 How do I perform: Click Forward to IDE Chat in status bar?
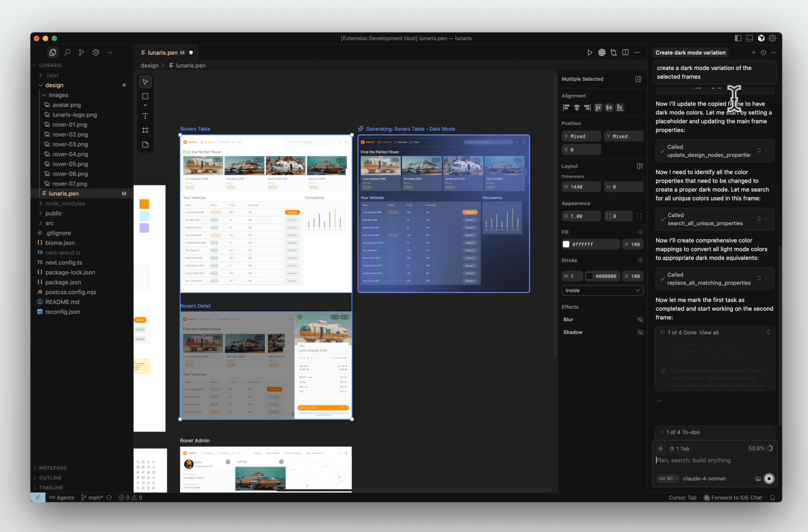click(x=733, y=497)
